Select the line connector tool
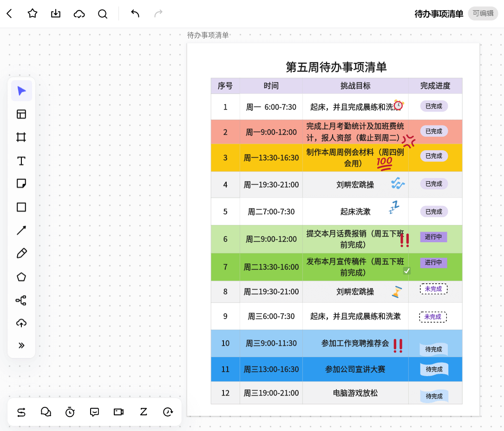Viewport: 504px width, 431px height. [x=21, y=230]
